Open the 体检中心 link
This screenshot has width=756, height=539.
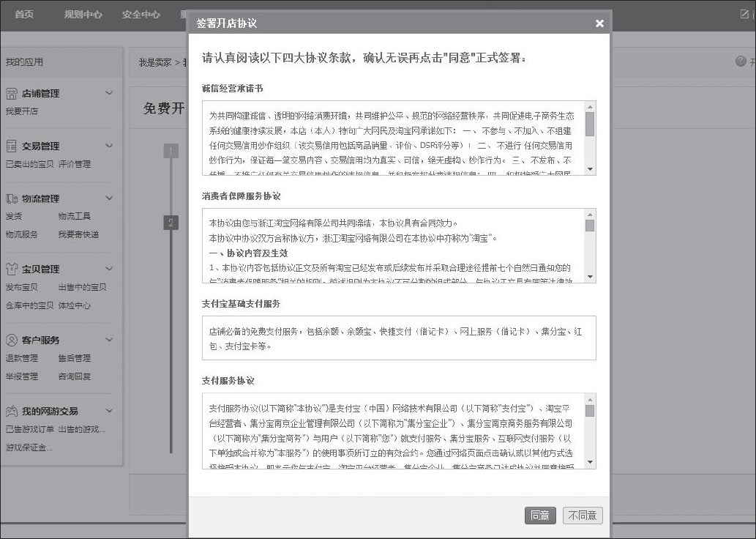click(x=74, y=305)
